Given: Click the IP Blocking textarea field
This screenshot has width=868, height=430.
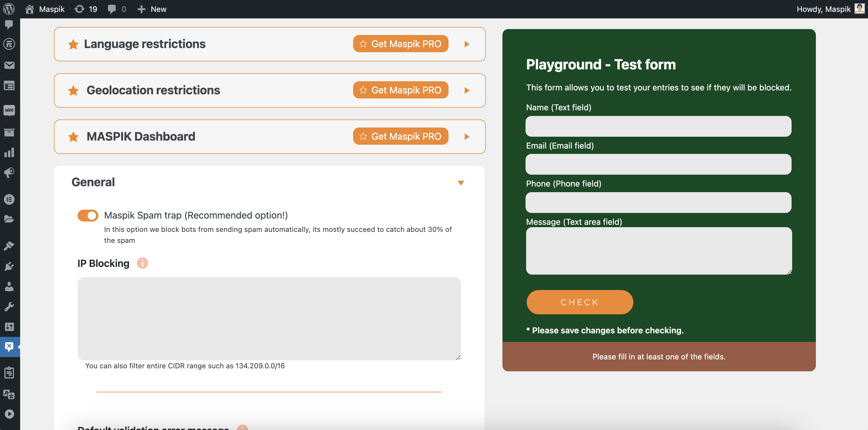Looking at the screenshot, I should pos(269,318).
